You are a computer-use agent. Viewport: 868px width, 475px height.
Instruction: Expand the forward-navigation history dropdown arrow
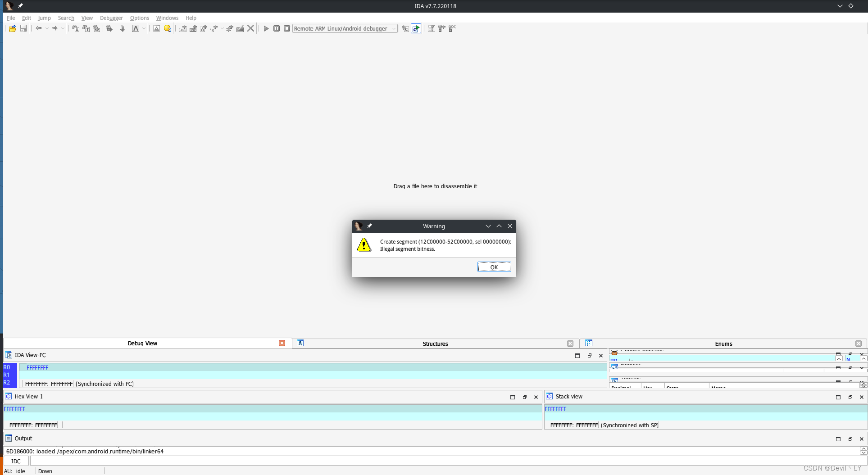[63, 28]
